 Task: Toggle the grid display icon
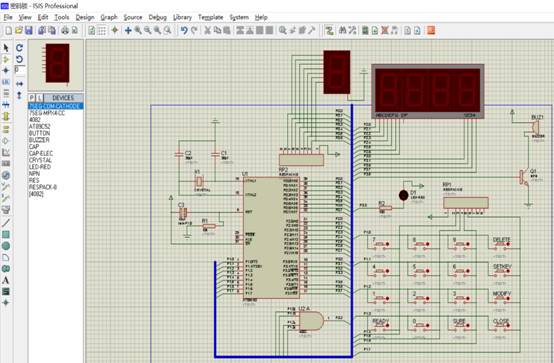[x=101, y=30]
